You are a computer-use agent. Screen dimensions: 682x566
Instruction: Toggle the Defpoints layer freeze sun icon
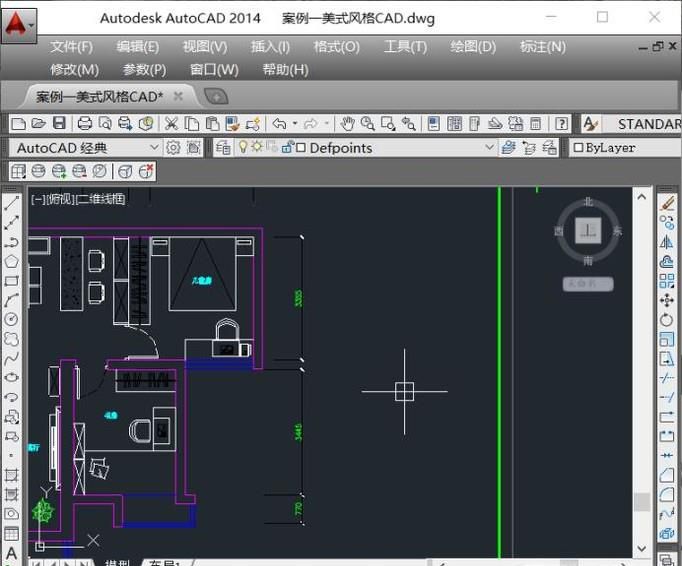coord(256,148)
